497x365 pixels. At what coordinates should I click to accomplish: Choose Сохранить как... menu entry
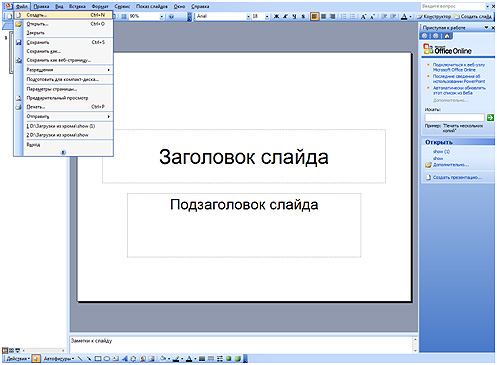(63, 51)
